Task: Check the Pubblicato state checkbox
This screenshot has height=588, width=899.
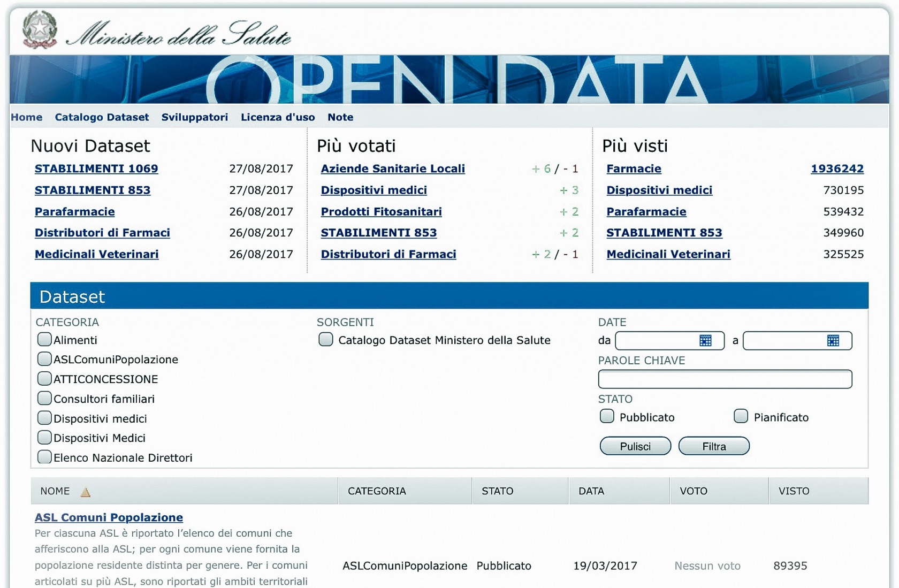Action: click(607, 416)
